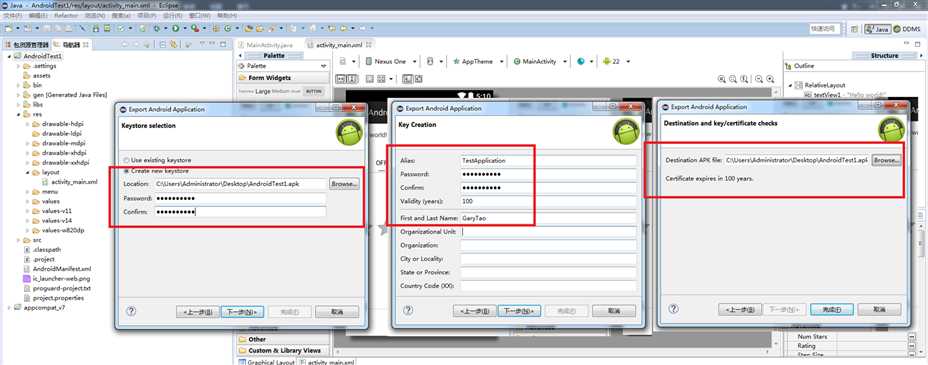Click 完成 in Destination checks dialog
Viewport: 928px width, 365px height.
[x=831, y=309]
